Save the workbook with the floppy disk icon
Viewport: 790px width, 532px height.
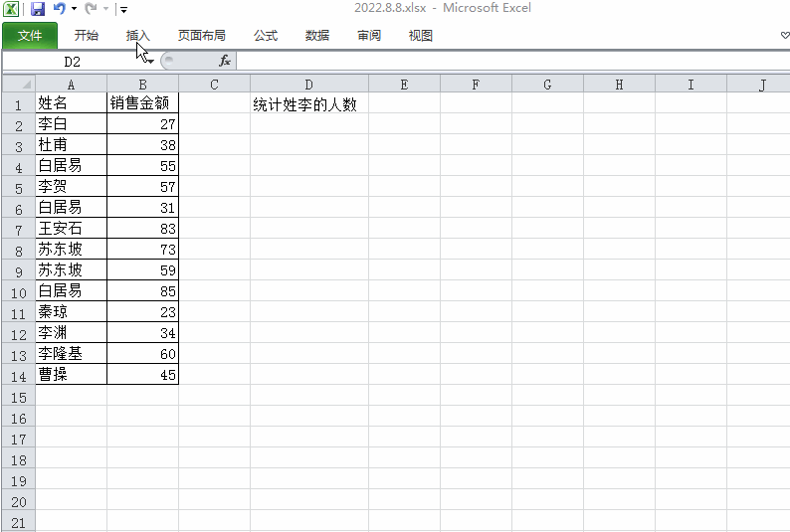(x=37, y=9)
